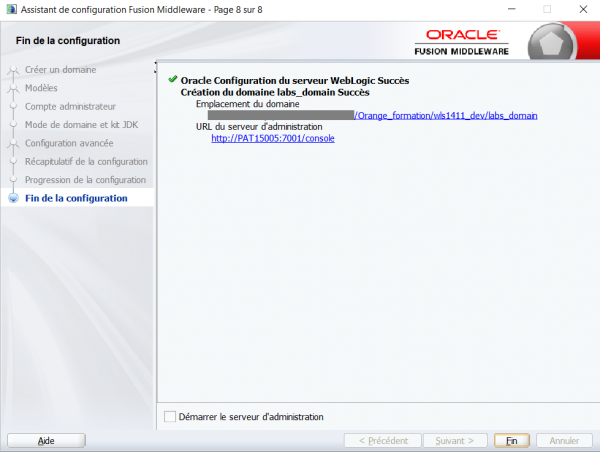The width and height of the screenshot is (600, 452).
Task: Click 'URL du serveur d'administration' label
Action: pos(259,127)
